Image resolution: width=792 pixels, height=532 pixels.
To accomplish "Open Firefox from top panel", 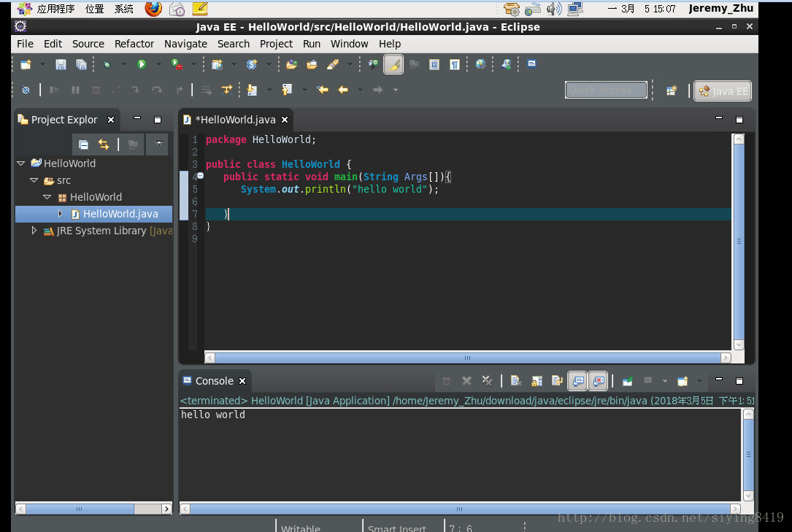I will pos(153,9).
